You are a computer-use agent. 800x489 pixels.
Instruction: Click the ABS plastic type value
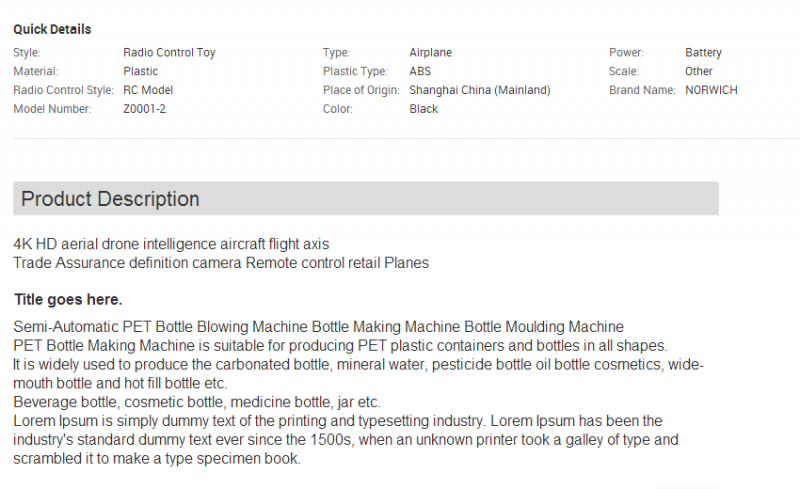[x=420, y=71]
